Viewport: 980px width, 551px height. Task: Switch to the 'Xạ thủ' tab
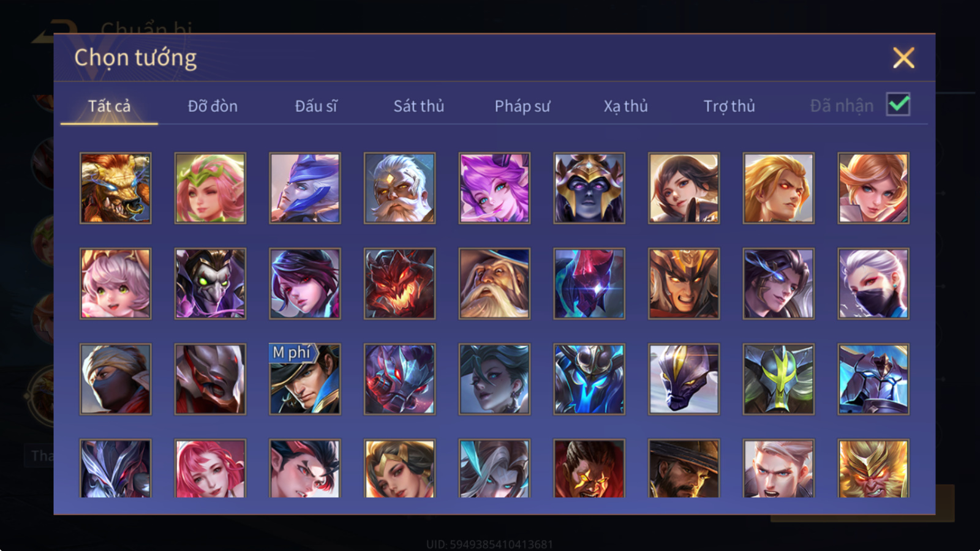coord(625,106)
